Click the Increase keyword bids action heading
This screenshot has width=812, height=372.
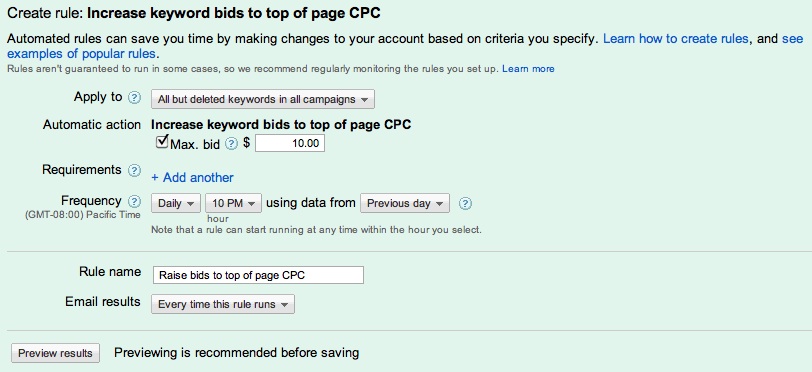281,125
